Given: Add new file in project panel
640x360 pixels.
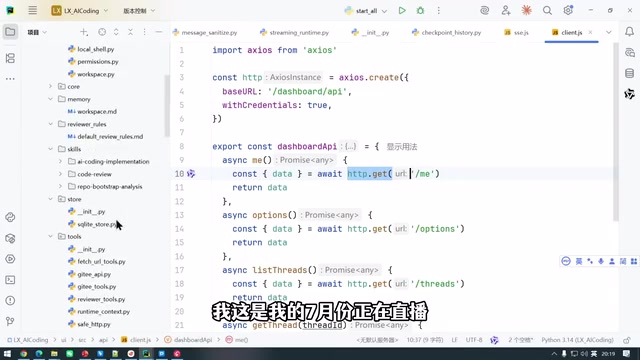Looking at the screenshot, I should (x=84, y=32).
